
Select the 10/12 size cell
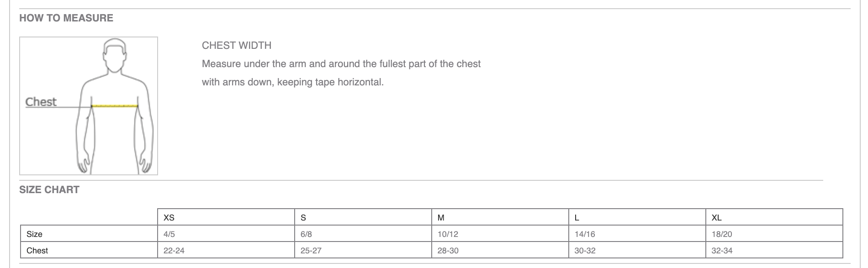point(448,234)
